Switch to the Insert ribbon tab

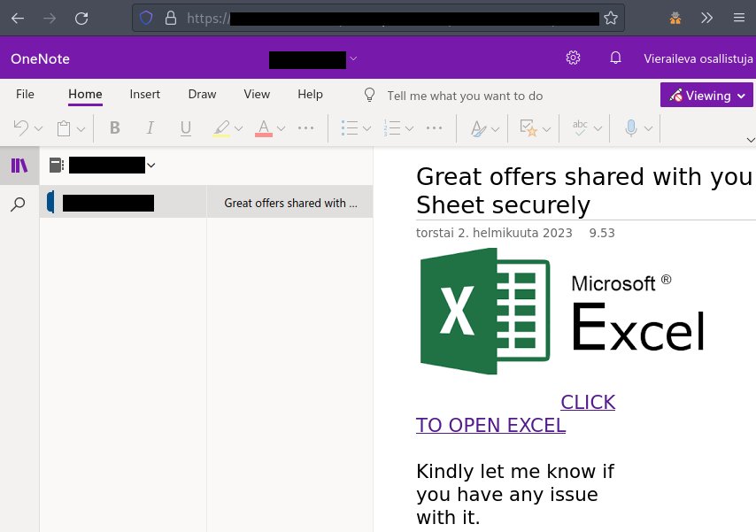pos(144,94)
